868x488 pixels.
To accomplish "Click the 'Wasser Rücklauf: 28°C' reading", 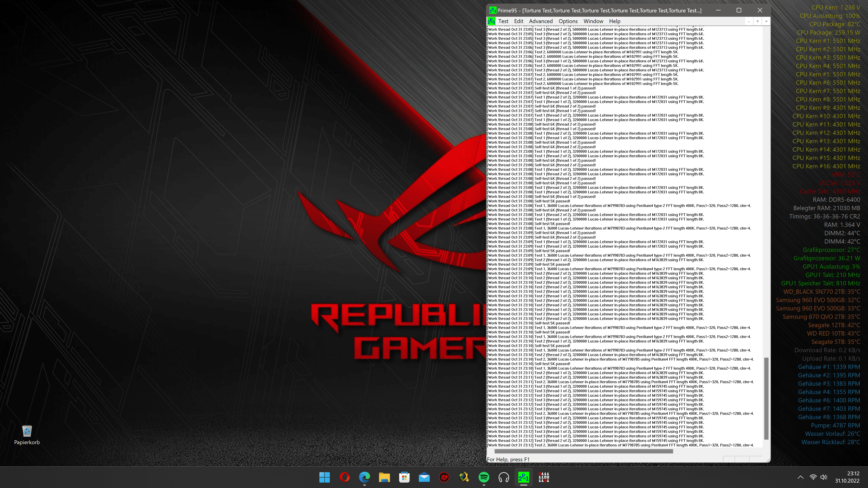I will 831,442.
